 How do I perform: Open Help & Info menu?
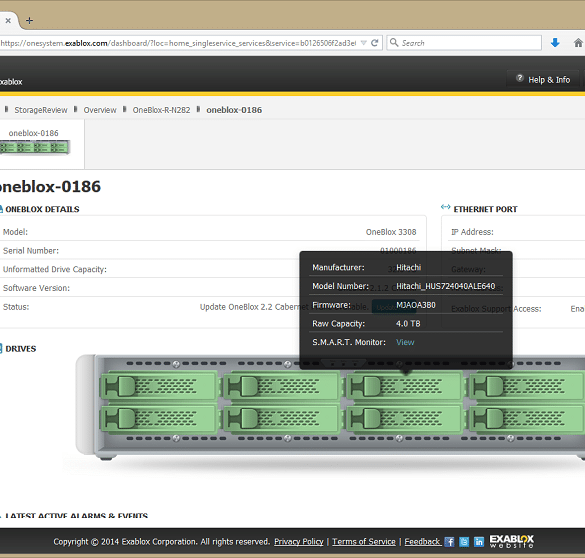click(543, 79)
